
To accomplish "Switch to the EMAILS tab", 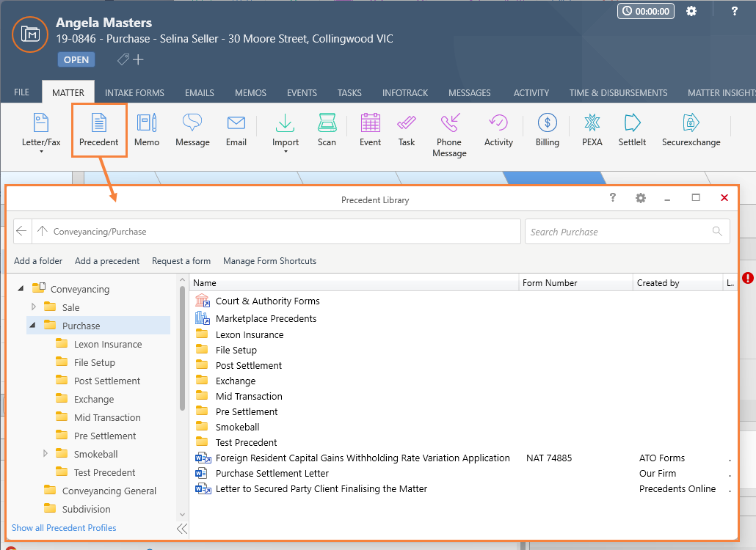I will pos(200,93).
